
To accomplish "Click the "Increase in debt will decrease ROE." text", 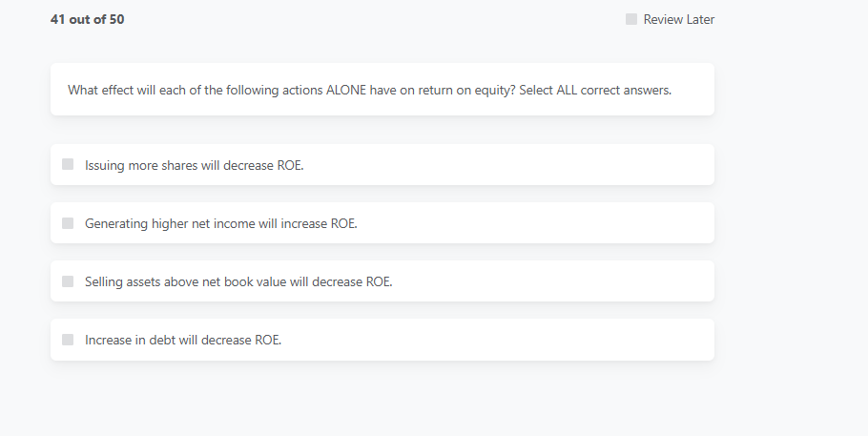I will (183, 340).
